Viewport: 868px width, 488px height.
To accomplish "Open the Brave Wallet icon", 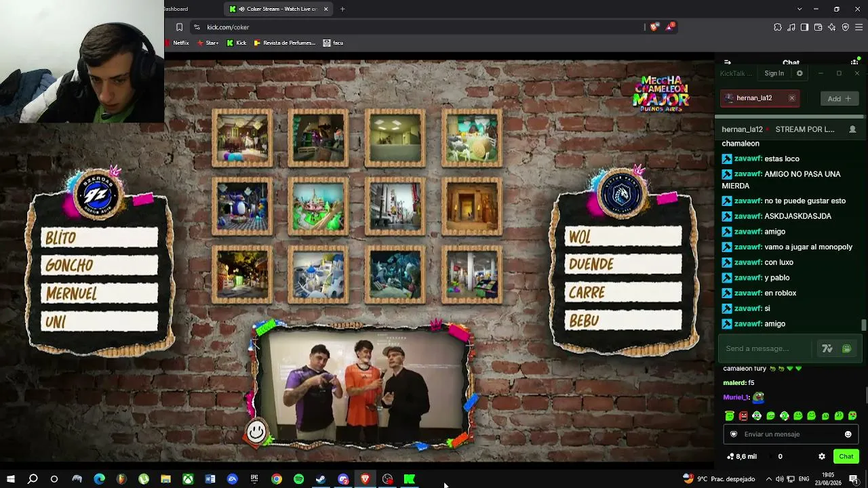I will pos(818,27).
